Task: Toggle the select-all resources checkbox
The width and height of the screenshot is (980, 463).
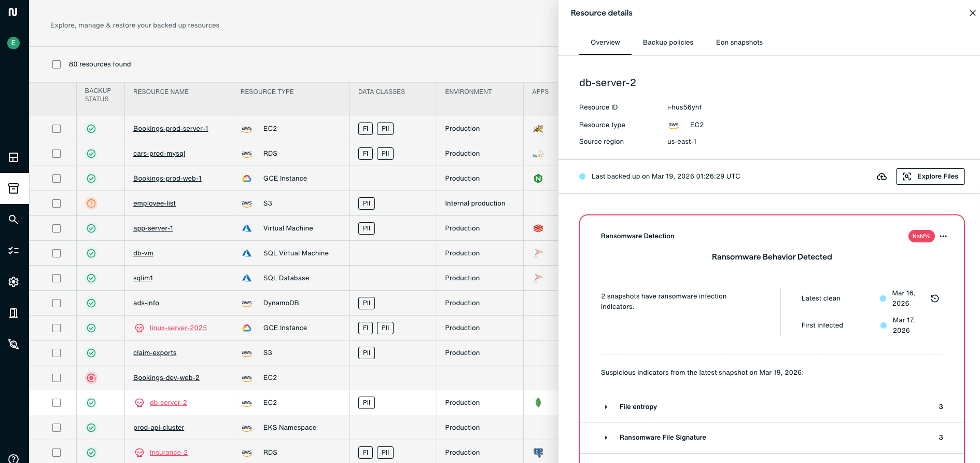Action: 57,64
